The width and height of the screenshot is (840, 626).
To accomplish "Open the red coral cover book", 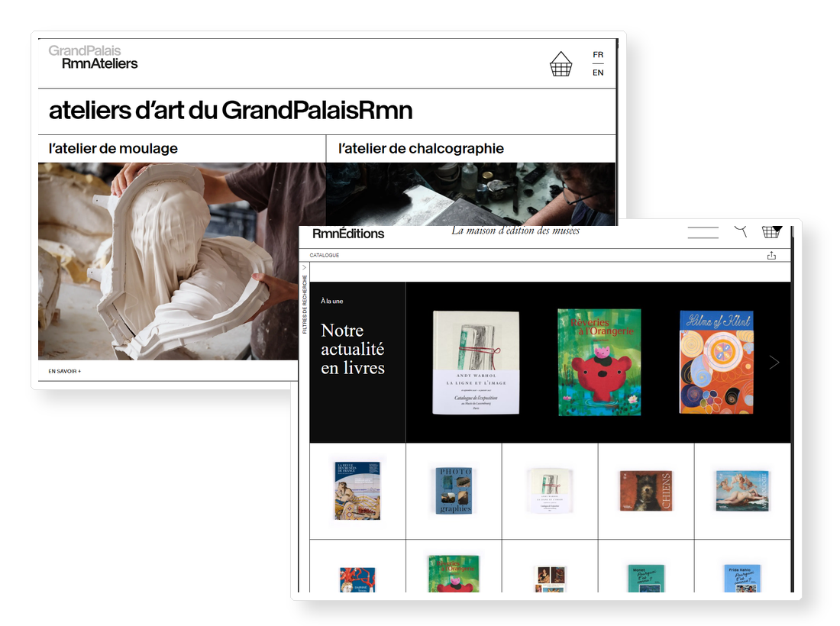I will 357,579.
